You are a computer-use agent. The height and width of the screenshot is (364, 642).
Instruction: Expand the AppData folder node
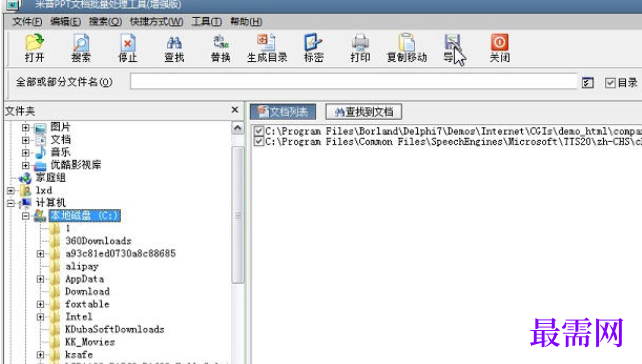[x=40, y=279]
